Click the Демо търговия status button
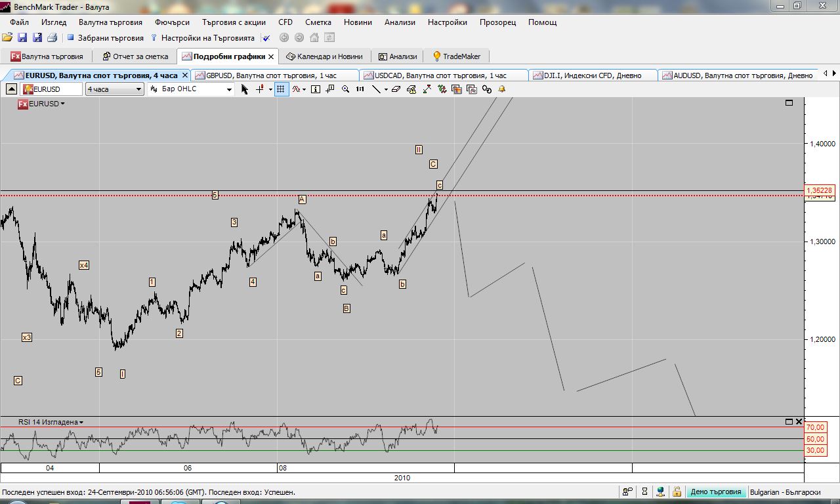The width and height of the screenshot is (840, 504). pos(715,492)
